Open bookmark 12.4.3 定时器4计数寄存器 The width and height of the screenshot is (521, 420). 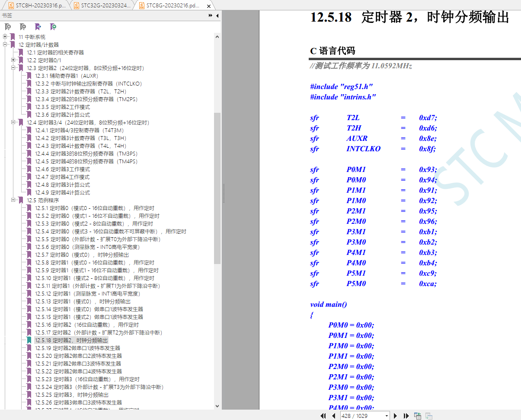[x=81, y=146]
